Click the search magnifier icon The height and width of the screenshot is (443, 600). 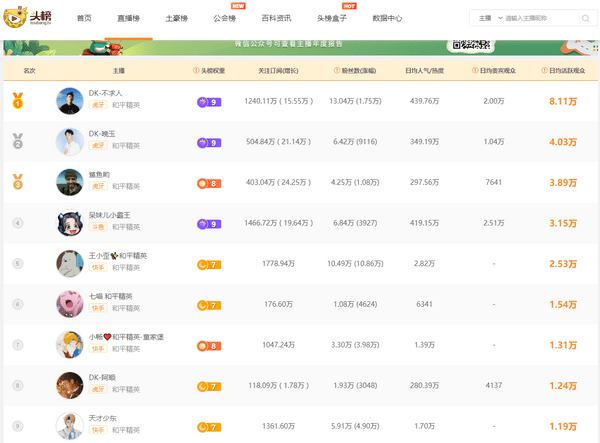pos(585,18)
